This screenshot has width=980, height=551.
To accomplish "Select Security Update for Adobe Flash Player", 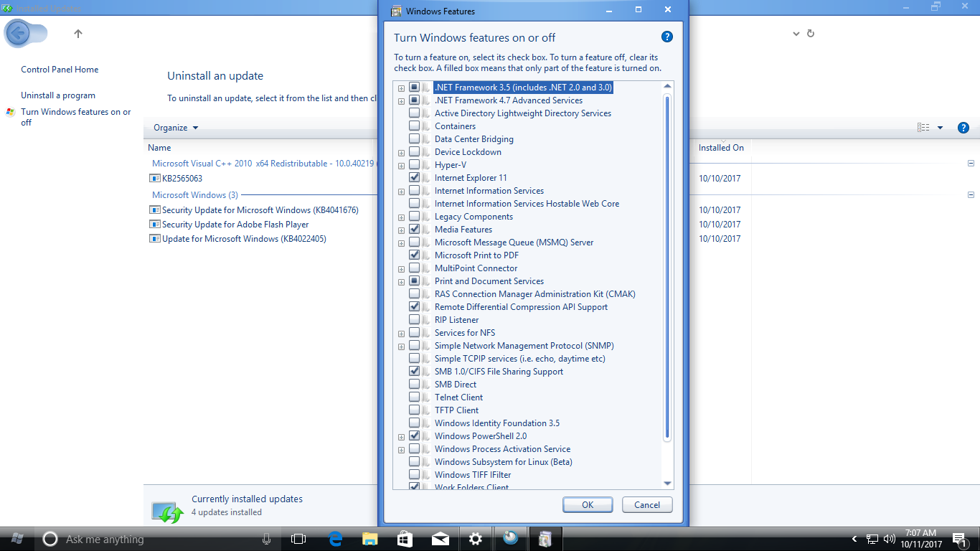I will tap(235, 225).
